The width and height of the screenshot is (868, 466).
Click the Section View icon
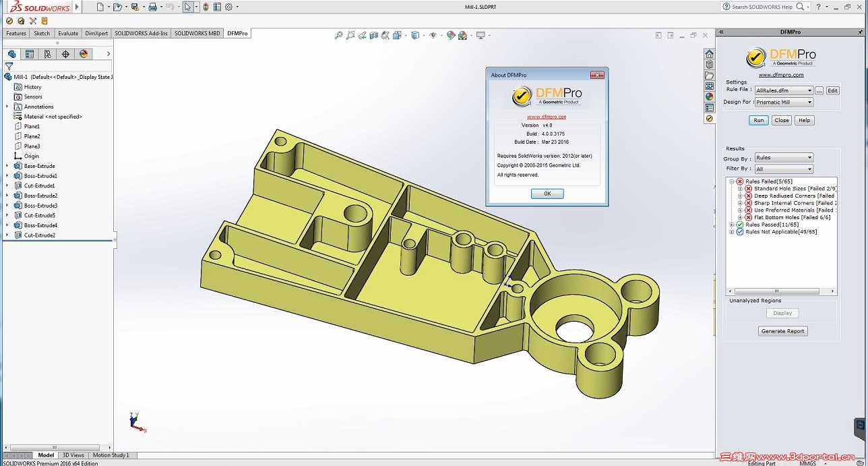coord(373,35)
